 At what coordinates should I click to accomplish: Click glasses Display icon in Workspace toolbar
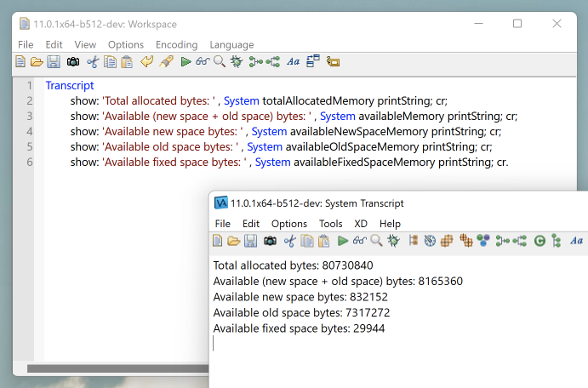point(203,61)
